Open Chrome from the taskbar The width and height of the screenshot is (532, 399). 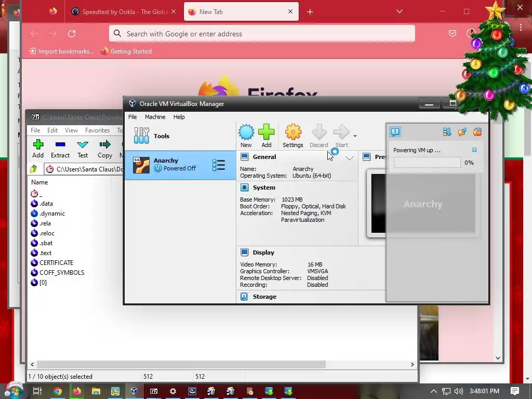point(58,391)
